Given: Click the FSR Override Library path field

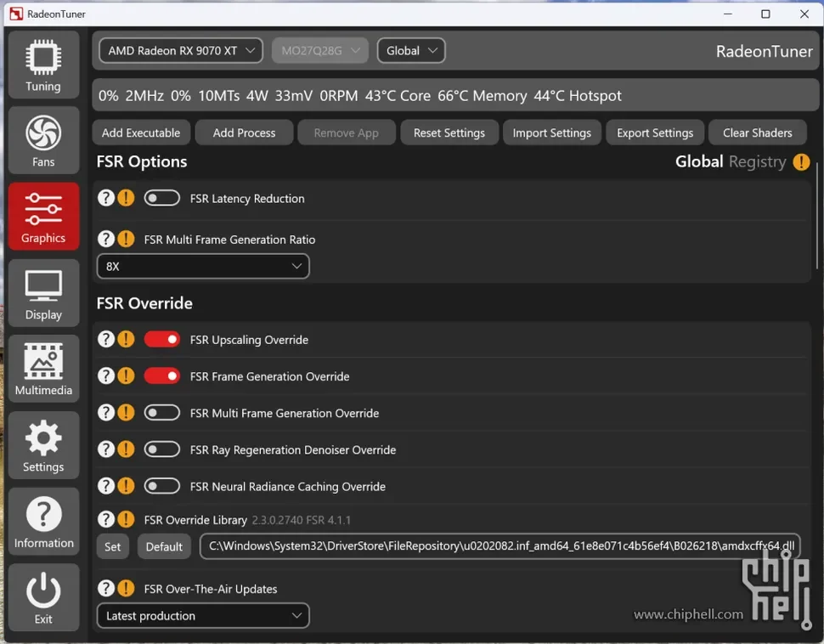Looking at the screenshot, I should tap(500, 546).
